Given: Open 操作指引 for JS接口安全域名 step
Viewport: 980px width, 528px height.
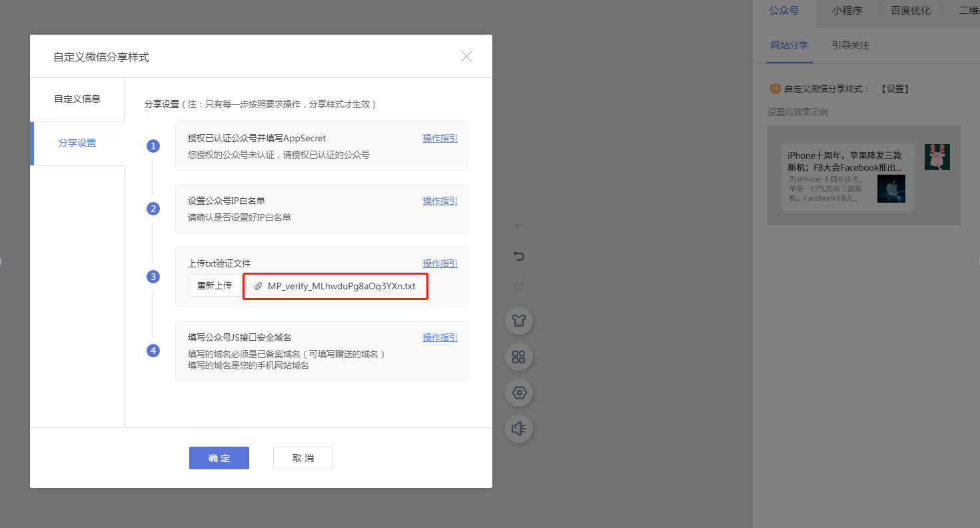Looking at the screenshot, I should [440, 338].
